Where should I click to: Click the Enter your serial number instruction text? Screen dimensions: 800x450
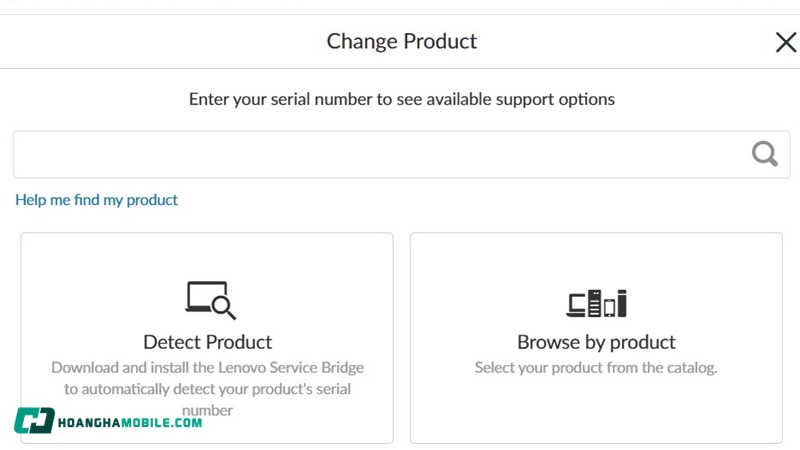click(x=402, y=100)
